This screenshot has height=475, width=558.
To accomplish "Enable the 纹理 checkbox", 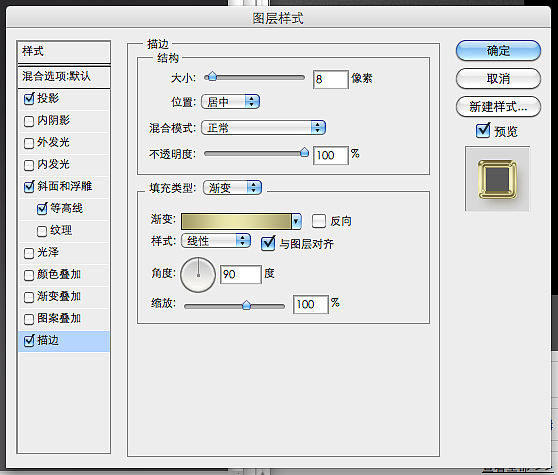I will pos(42,231).
